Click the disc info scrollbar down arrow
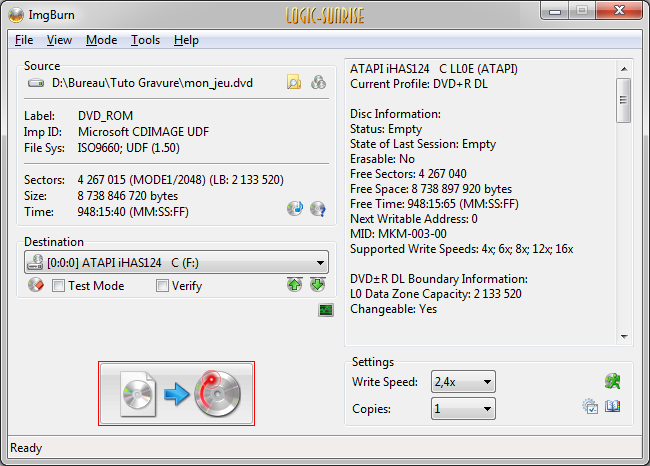 tap(624, 337)
